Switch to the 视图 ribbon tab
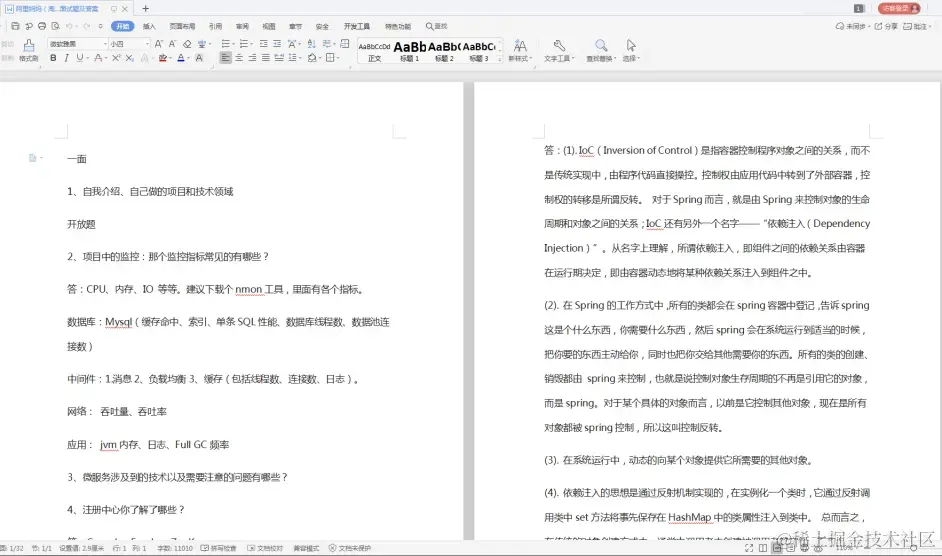942x556 pixels. (269, 26)
